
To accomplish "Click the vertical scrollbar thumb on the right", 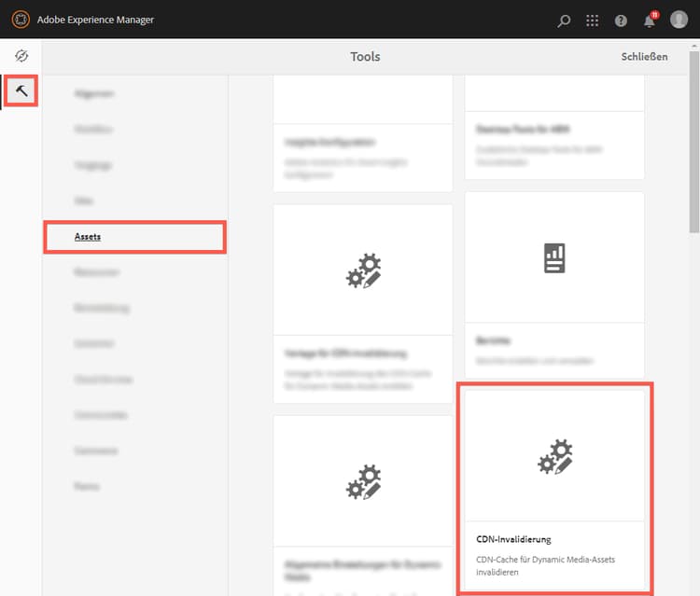I will point(693,141).
